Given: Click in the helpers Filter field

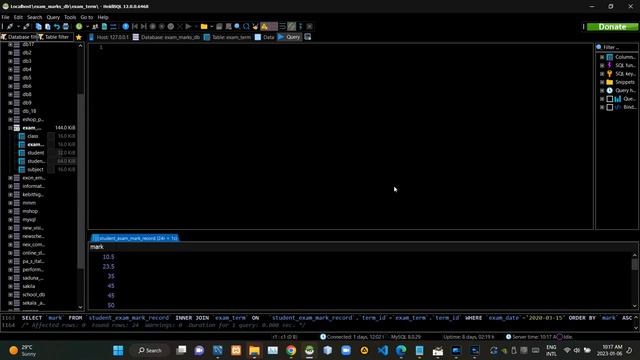Looking at the screenshot, I should (617, 47).
